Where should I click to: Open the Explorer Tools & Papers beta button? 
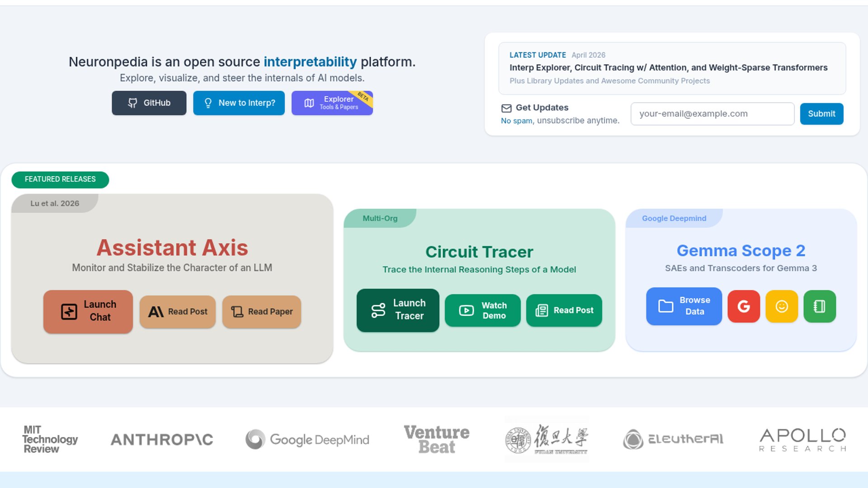coord(332,103)
